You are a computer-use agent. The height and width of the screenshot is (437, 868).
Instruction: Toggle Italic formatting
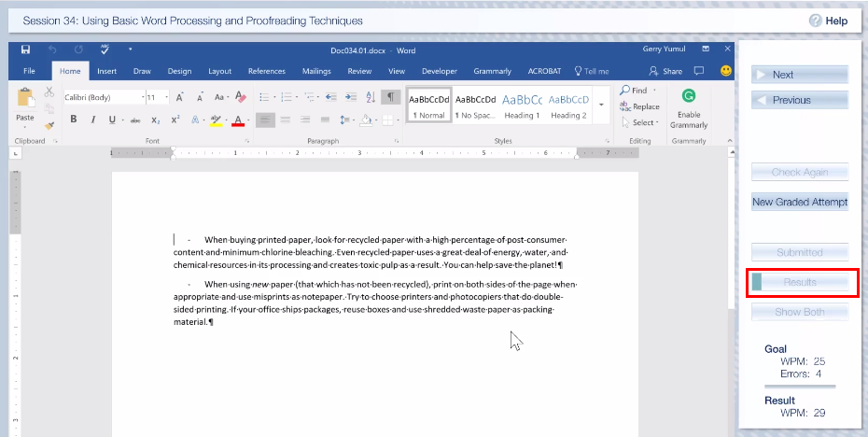[x=93, y=120]
